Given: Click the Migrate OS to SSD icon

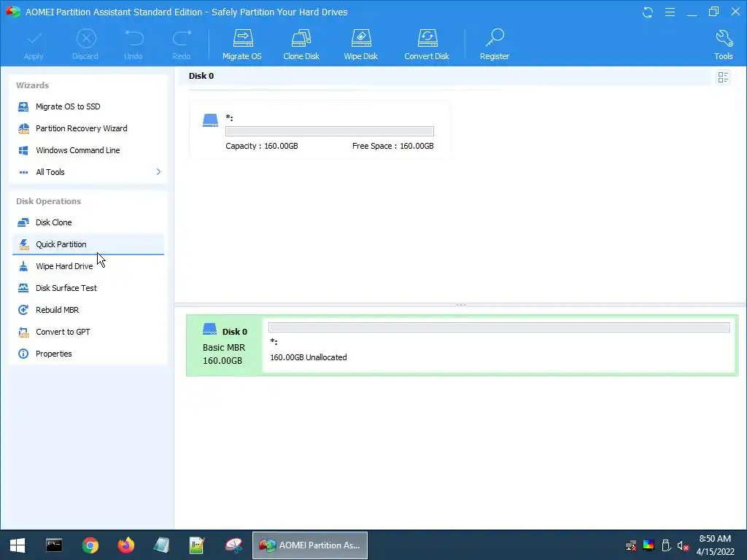Looking at the screenshot, I should [23, 106].
